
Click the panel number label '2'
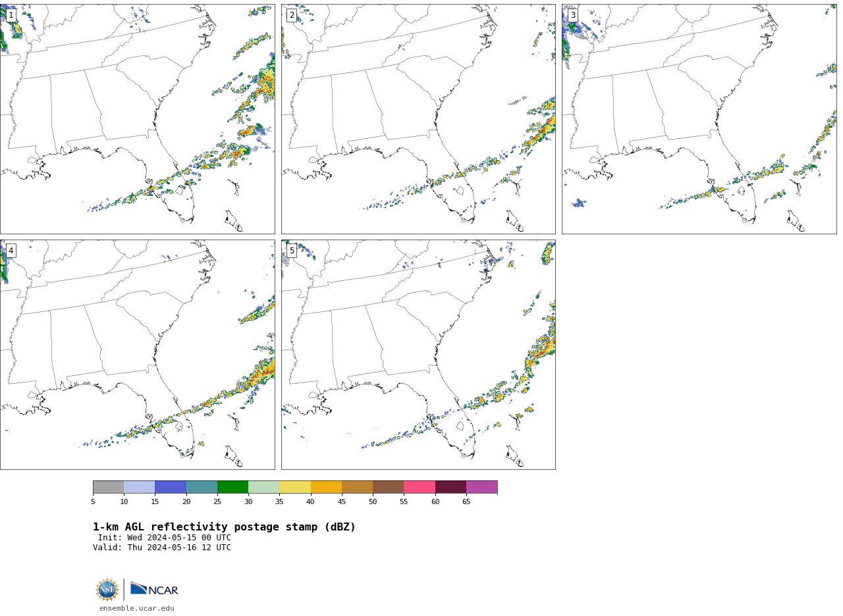click(292, 15)
